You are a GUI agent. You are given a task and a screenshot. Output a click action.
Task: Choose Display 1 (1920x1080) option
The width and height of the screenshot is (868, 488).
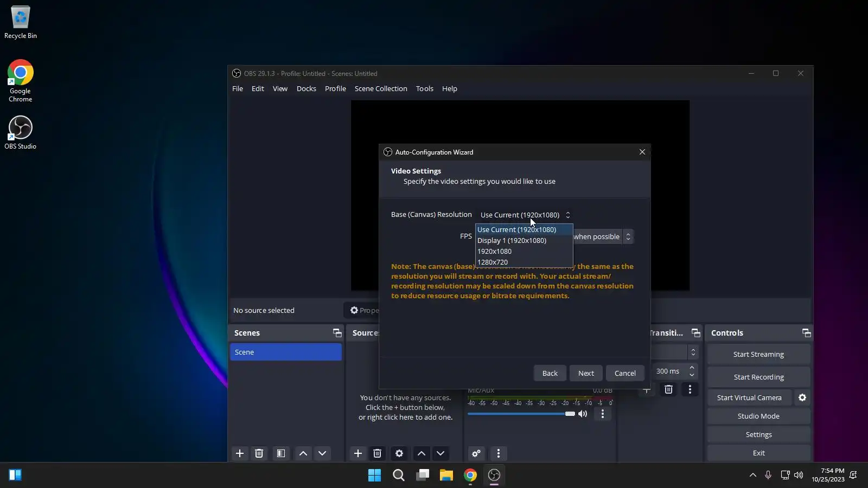tap(524, 240)
